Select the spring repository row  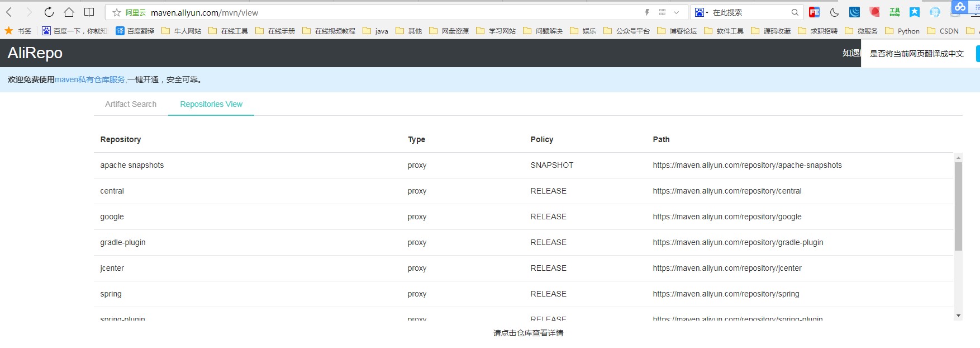click(524, 294)
